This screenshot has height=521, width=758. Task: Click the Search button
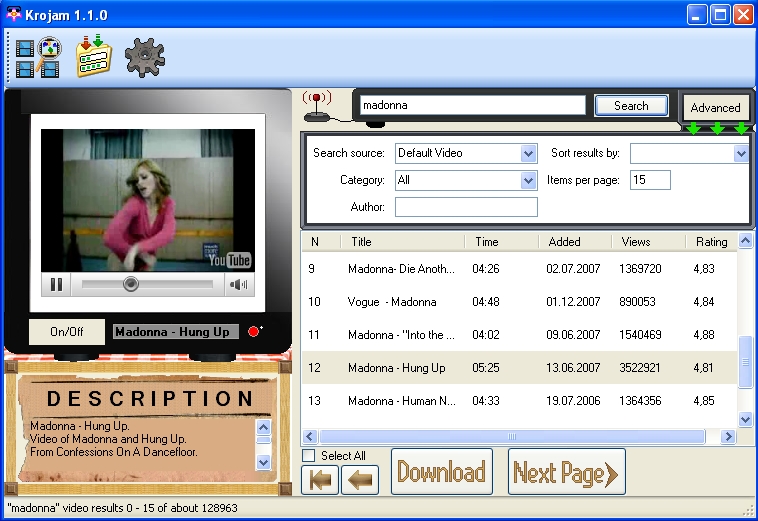631,105
